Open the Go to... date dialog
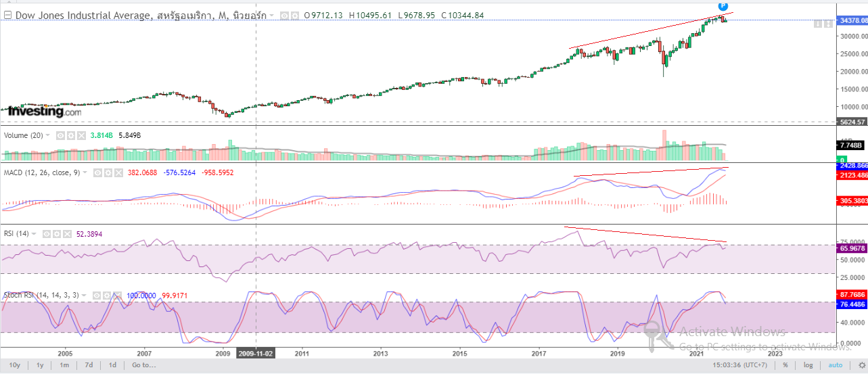The width and height of the screenshot is (868, 374). [x=144, y=365]
